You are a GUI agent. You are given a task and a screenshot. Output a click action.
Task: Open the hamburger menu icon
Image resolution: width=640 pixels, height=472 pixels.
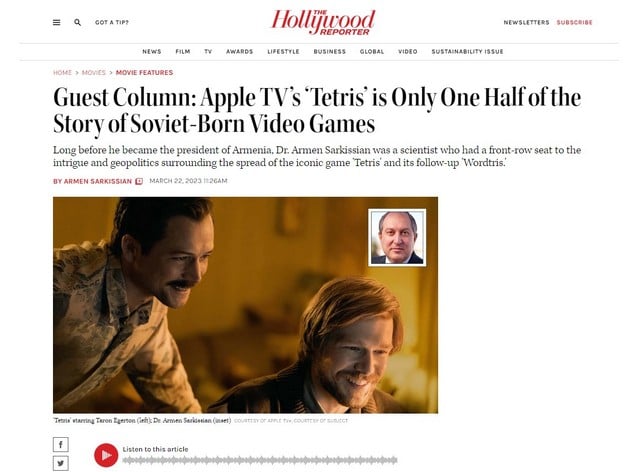coord(57,22)
